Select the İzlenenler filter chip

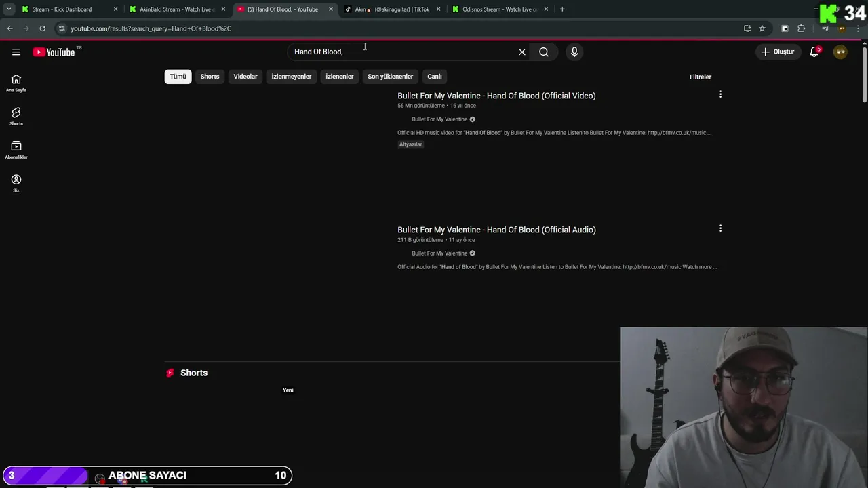pos(339,77)
